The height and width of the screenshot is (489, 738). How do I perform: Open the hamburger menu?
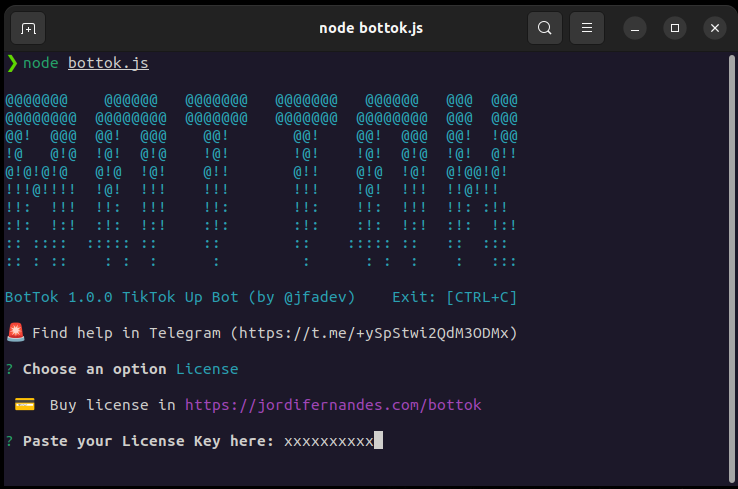tap(586, 28)
